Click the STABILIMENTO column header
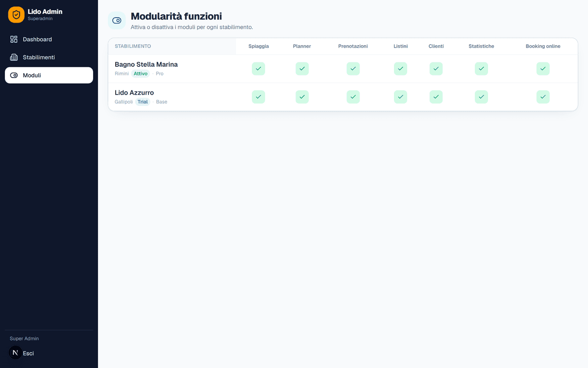 tap(133, 46)
